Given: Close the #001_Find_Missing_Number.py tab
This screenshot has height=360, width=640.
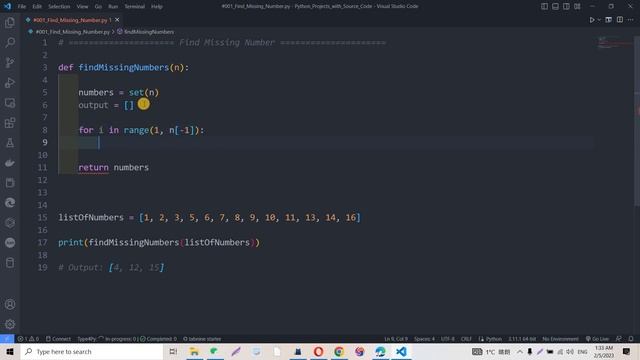Looking at the screenshot, I should [117, 20].
